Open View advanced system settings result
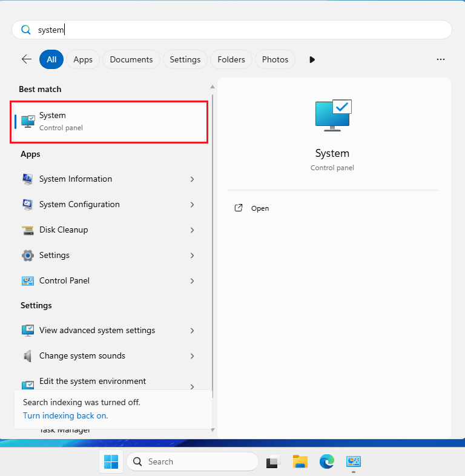This screenshot has width=465, height=476. point(109,331)
